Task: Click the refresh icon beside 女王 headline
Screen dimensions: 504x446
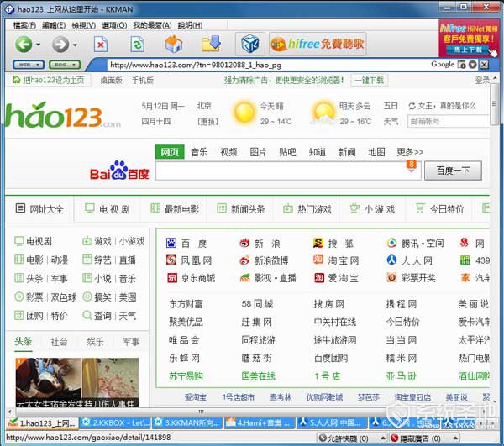Action: coord(412,106)
